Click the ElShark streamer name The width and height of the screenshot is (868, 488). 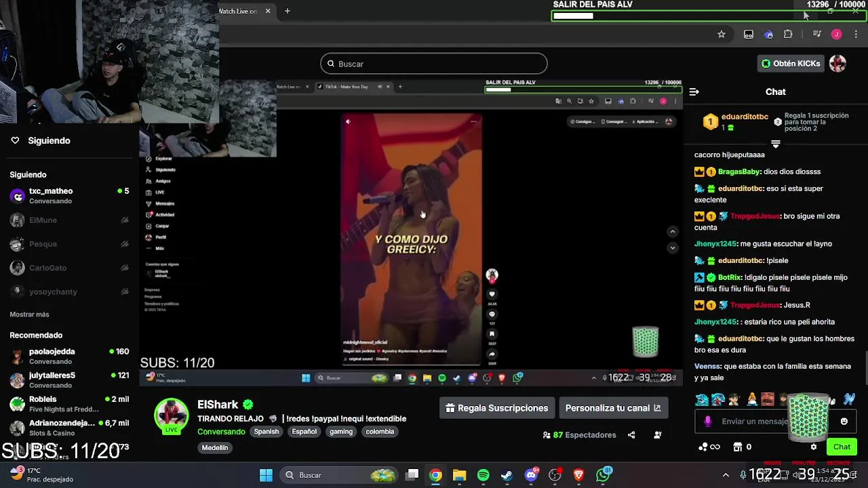[218, 405]
